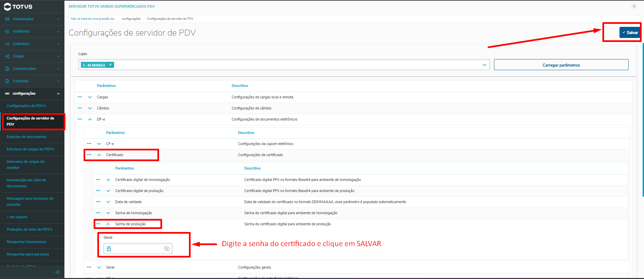Expand the Câmbio parameter row chevron
Image resolution: width=644 pixels, height=279 pixels.
tap(90, 108)
